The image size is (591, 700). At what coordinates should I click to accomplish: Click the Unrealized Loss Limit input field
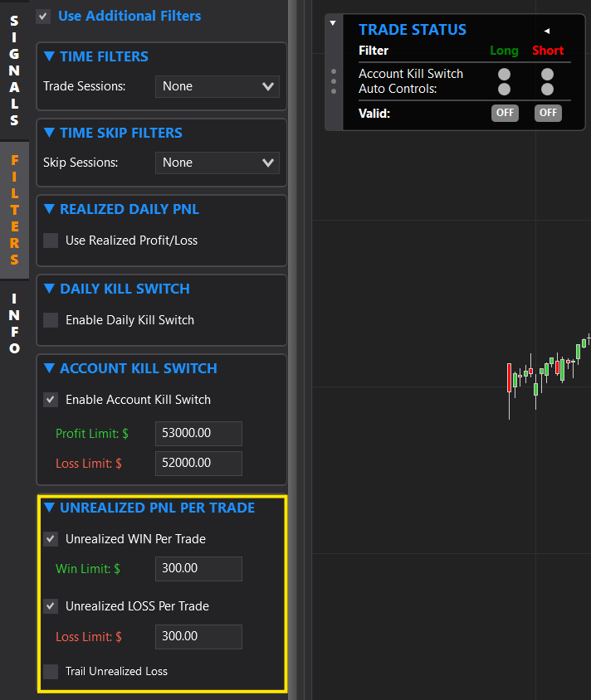click(198, 637)
